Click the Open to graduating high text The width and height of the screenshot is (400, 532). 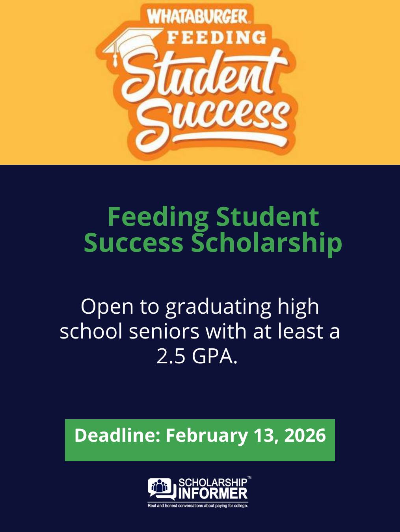click(x=200, y=307)
